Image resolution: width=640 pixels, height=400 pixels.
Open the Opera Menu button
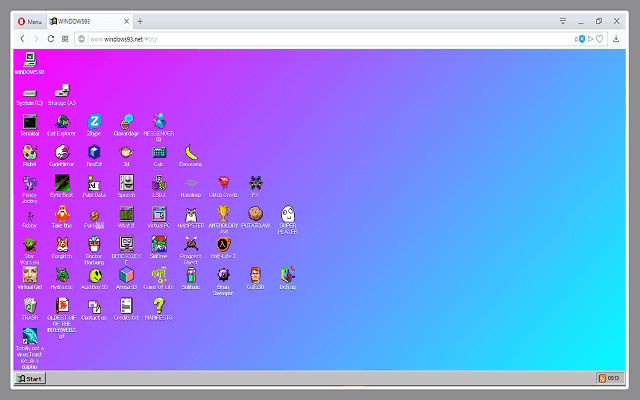click(30, 21)
